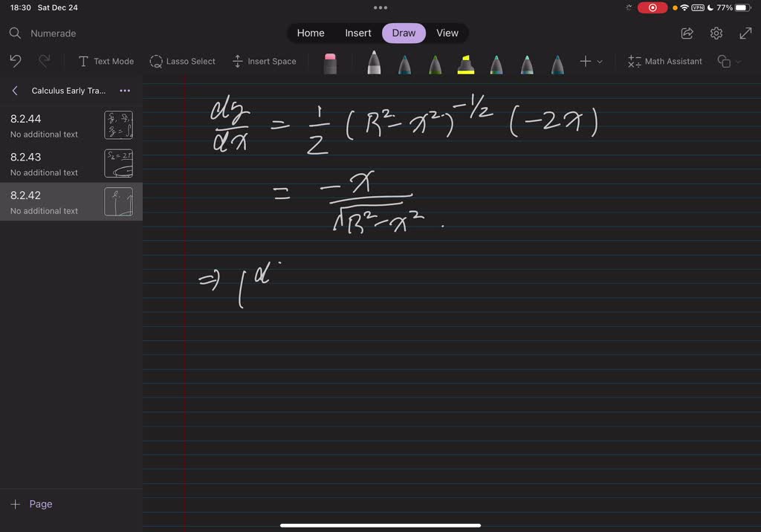Image resolution: width=761 pixels, height=532 pixels.
Task: Add a new pen with the plus icon
Action: [x=585, y=62]
